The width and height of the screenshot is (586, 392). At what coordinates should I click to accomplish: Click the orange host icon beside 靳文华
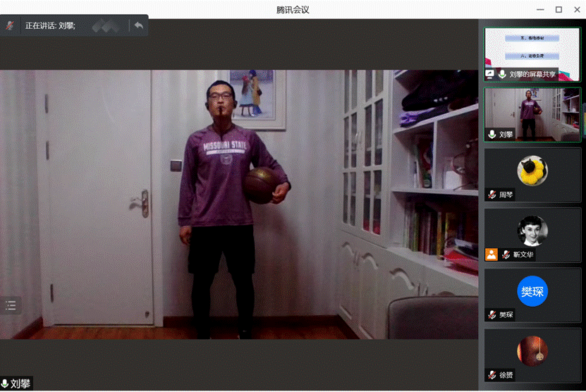pos(492,255)
